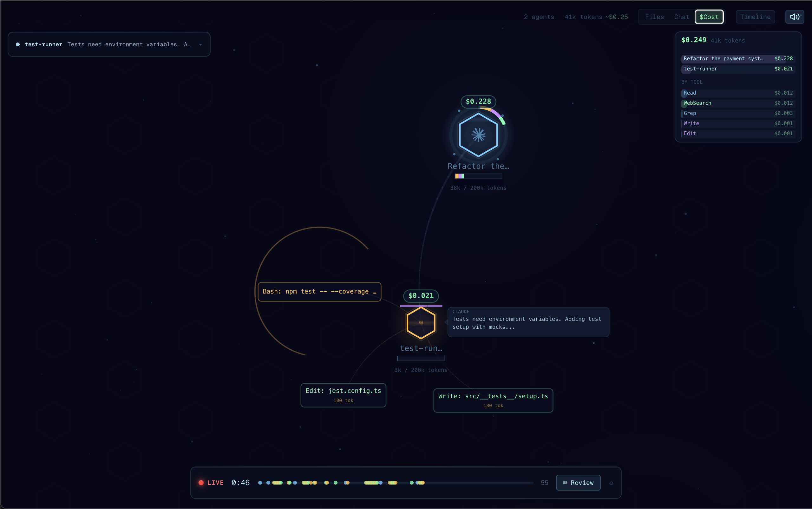812x509 pixels.
Task: Open the "Bash: npm test --coverage" tool pill
Action: click(319, 292)
